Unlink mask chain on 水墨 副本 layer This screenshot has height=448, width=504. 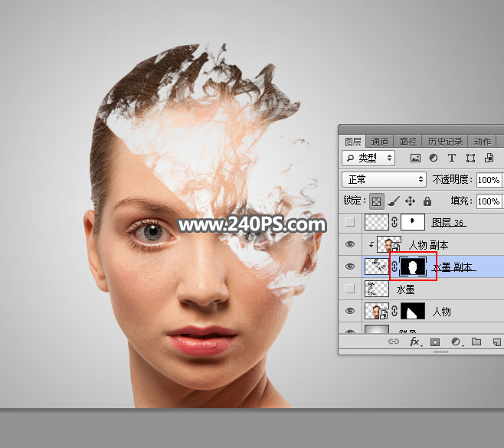coord(394,267)
